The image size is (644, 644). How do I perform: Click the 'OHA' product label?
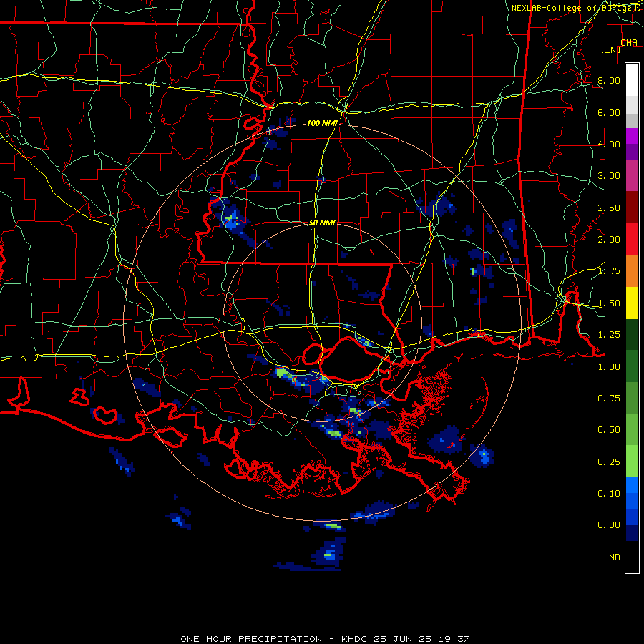point(629,43)
